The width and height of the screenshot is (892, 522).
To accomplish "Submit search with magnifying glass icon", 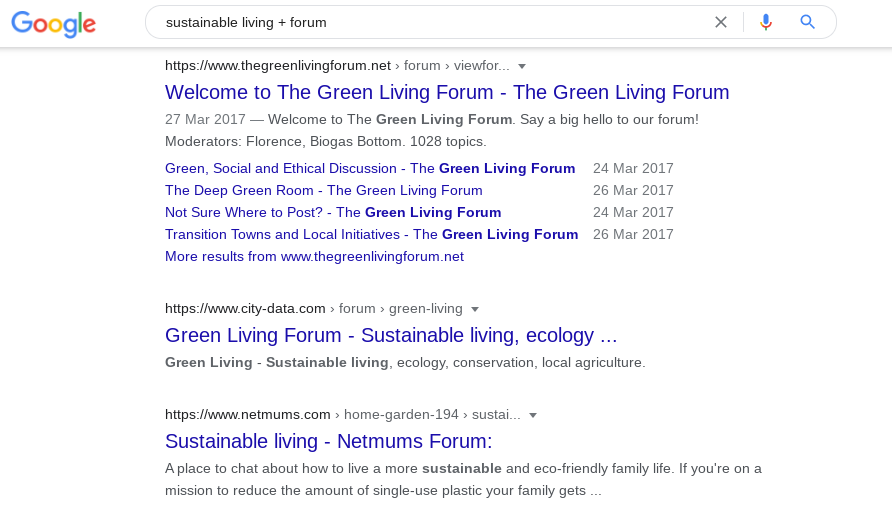I will [807, 22].
